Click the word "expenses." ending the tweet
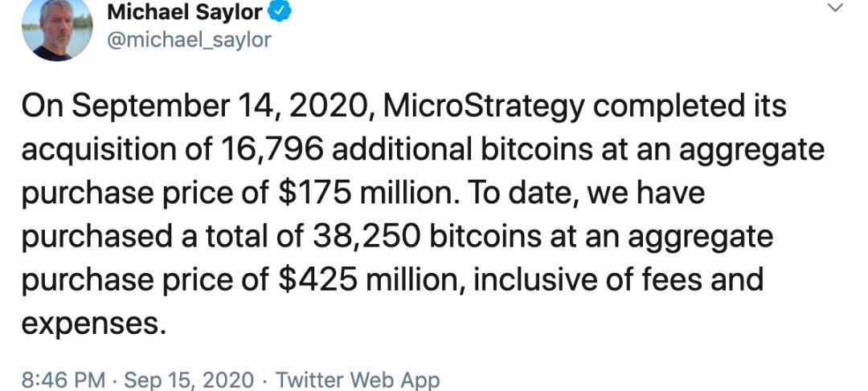The width and height of the screenshot is (868, 391). pyautogui.click(x=94, y=324)
